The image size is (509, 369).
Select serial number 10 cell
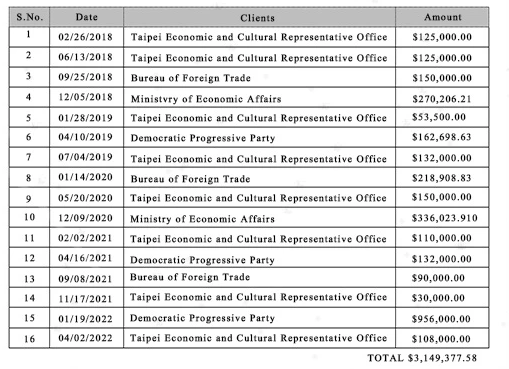pyautogui.click(x=30, y=218)
